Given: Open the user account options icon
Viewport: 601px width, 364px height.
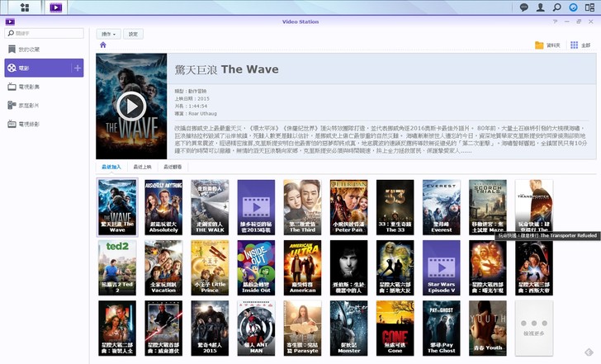Looking at the screenshot, I should click(x=541, y=7).
